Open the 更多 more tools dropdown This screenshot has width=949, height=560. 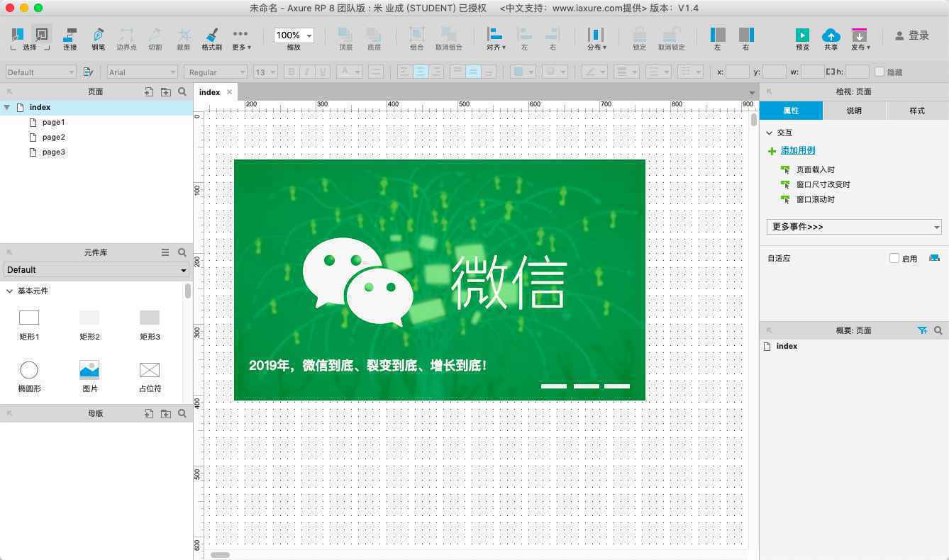(240, 39)
